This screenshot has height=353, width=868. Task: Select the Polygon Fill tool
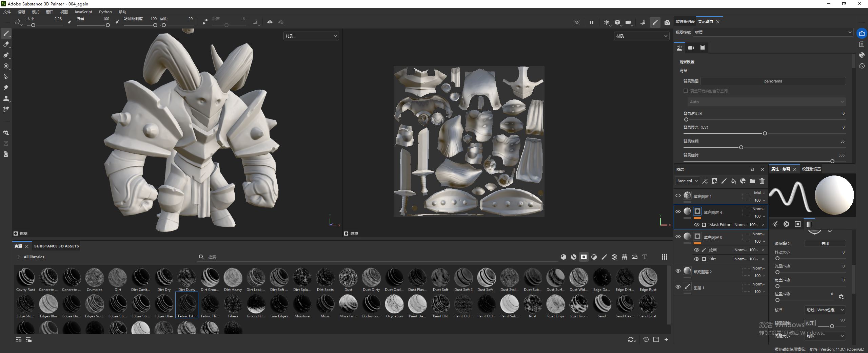[6, 66]
